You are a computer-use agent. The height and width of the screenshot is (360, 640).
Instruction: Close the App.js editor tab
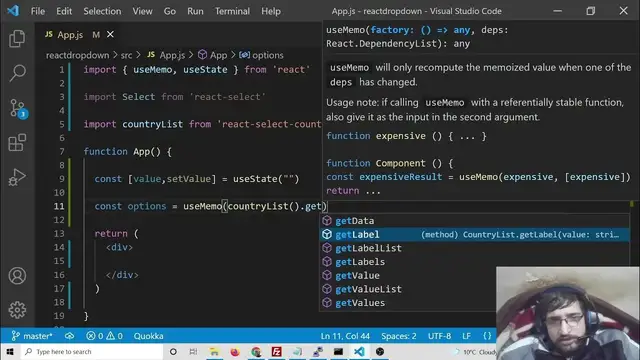point(110,35)
